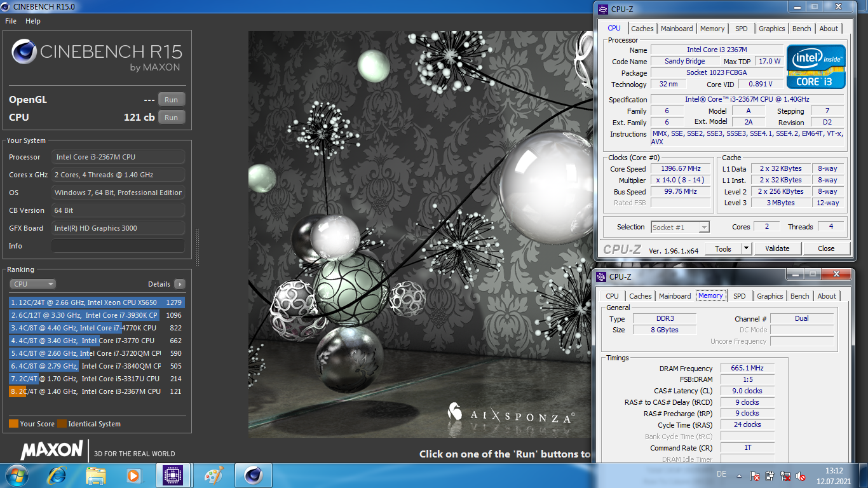Select Mainboard tab in top CPU-Z window
The height and width of the screenshot is (488, 868).
pyautogui.click(x=677, y=29)
